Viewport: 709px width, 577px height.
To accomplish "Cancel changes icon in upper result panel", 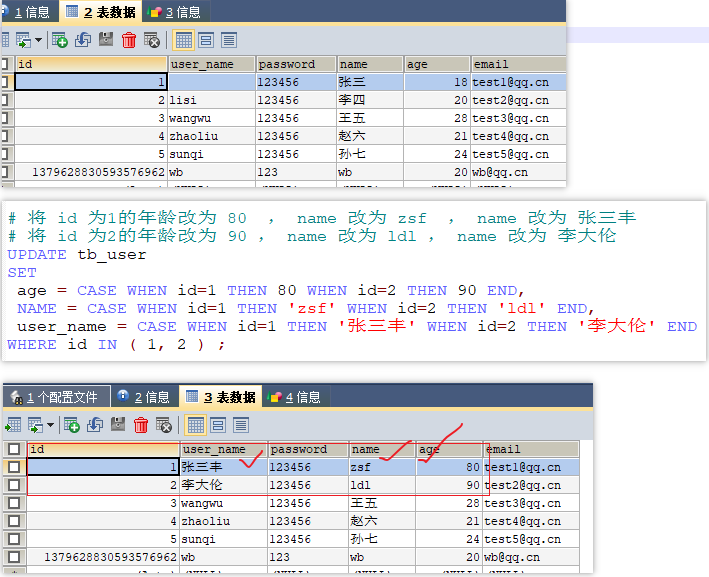I will tap(152, 40).
